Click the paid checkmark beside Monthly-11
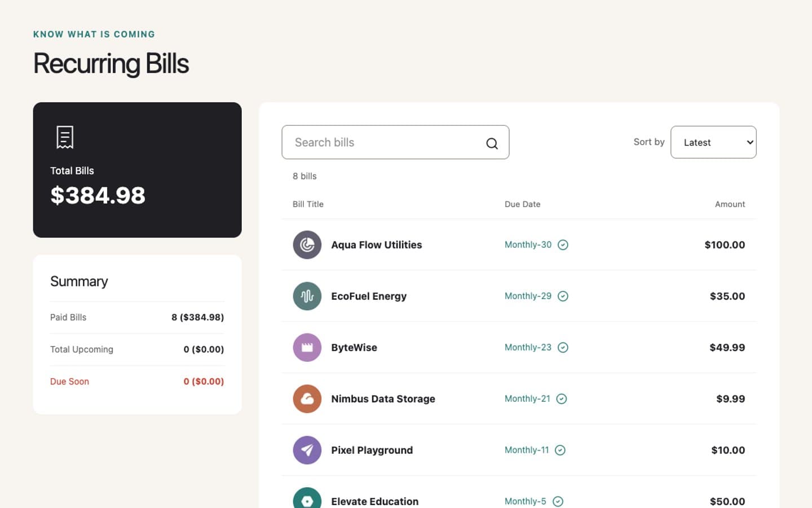Viewport: 812px width, 508px height. click(560, 450)
